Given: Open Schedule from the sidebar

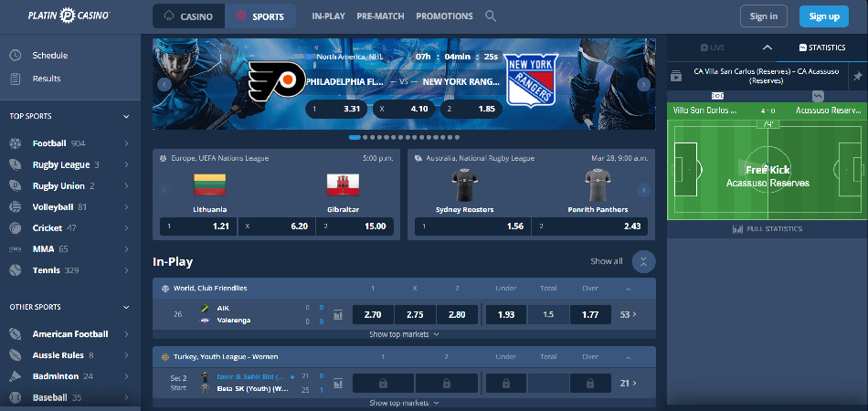Looking at the screenshot, I should tap(49, 56).
